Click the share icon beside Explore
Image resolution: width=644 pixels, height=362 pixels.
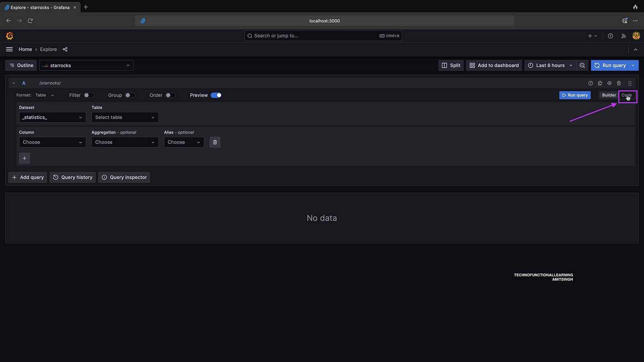coord(65,49)
